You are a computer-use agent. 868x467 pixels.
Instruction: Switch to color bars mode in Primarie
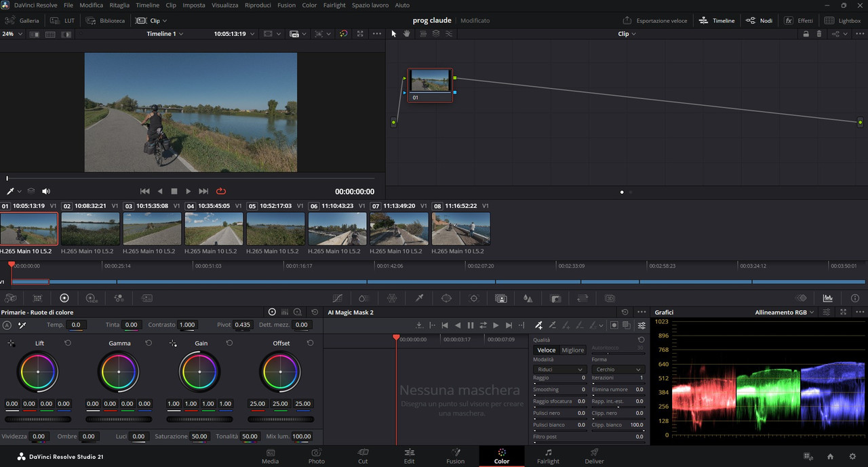coord(285,312)
